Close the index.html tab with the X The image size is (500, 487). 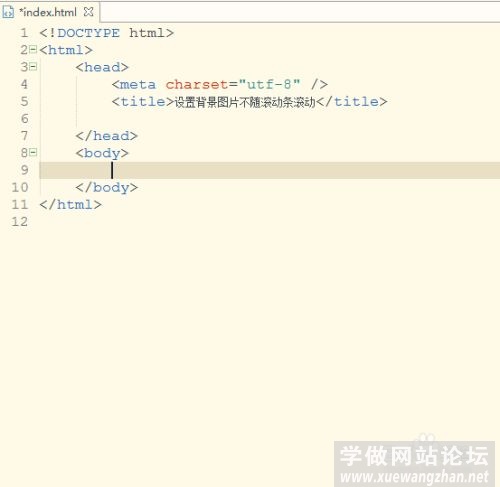88,12
